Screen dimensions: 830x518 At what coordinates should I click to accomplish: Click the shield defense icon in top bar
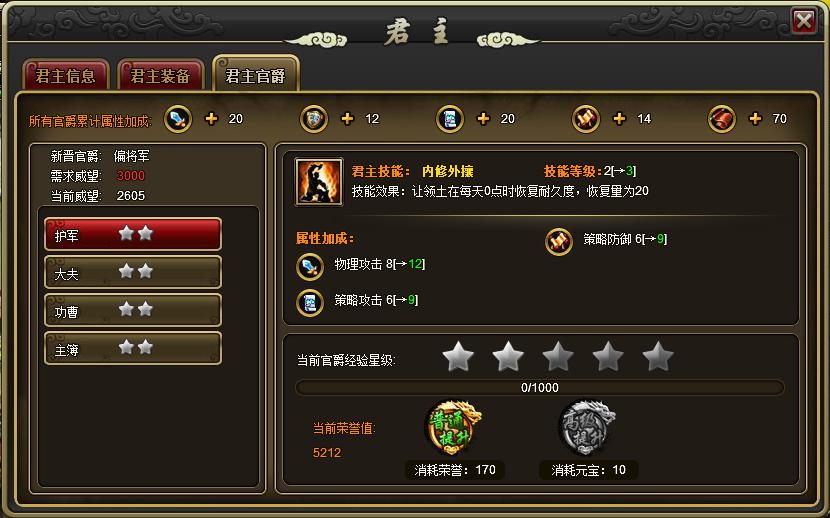314,119
